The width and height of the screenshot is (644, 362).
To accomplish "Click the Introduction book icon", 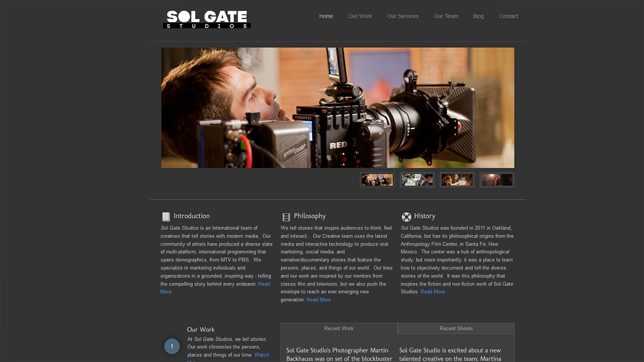I will [x=166, y=217].
